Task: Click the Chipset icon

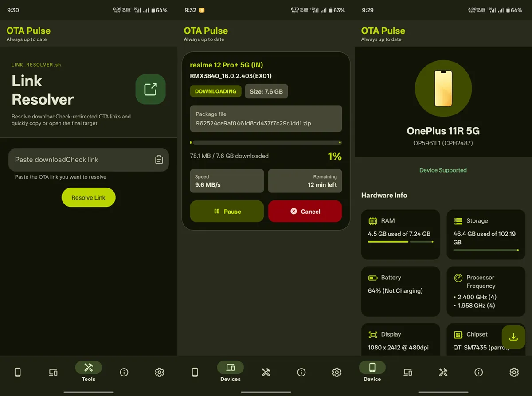Action: tap(458, 334)
